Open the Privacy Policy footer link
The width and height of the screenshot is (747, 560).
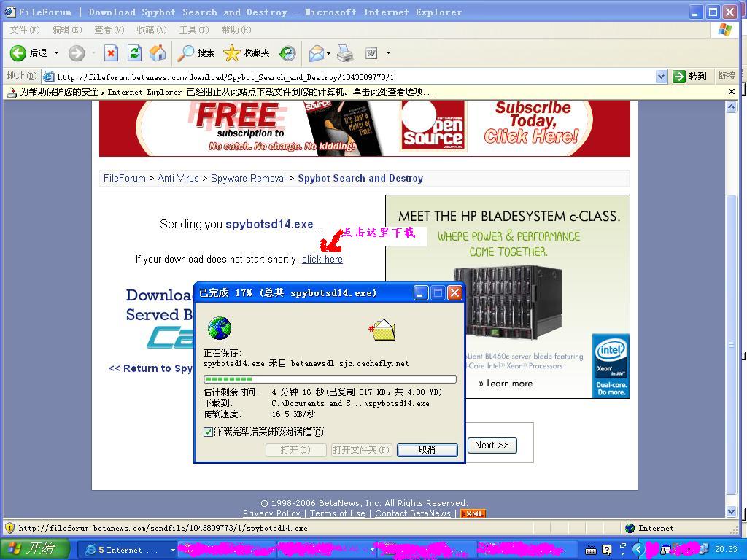pyautogui.click(x=271, y=513)
